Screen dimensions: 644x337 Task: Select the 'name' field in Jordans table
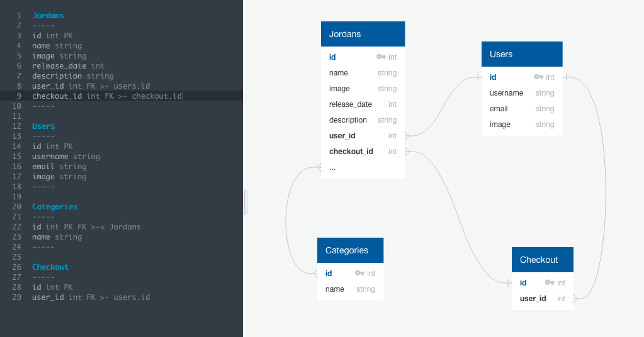363,72
